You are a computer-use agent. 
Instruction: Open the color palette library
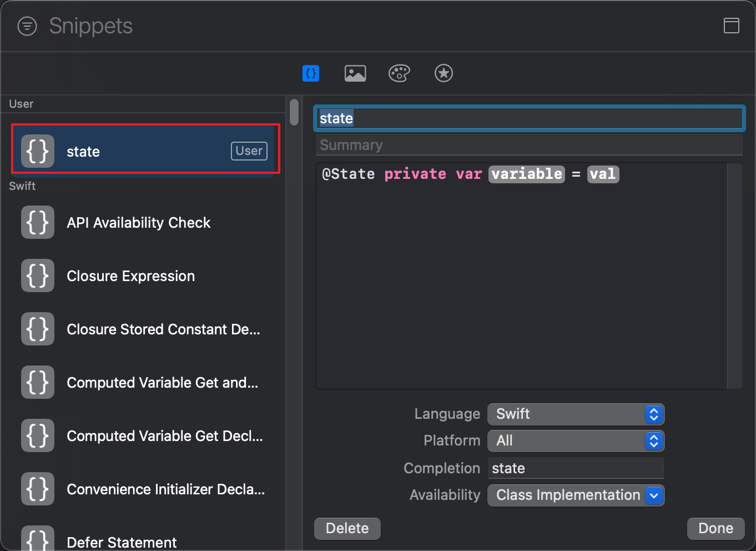[399, 73]
